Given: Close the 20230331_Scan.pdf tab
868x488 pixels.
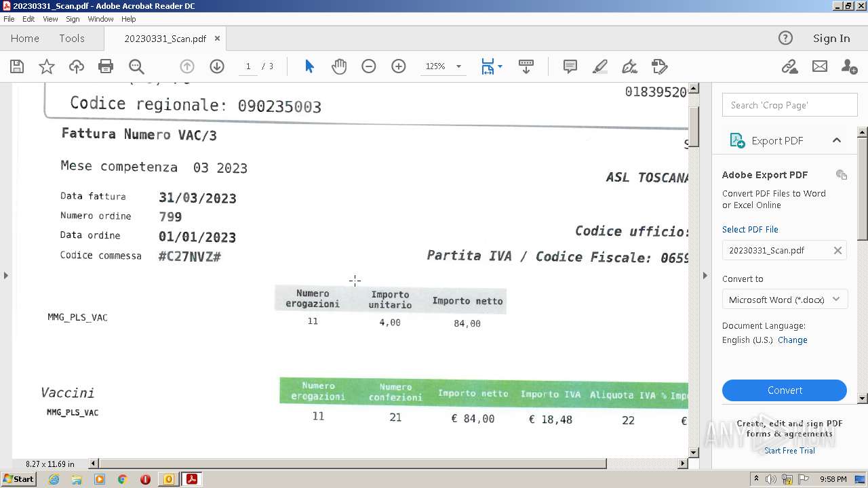Looking at the screenshot, I should pos(217,38).
